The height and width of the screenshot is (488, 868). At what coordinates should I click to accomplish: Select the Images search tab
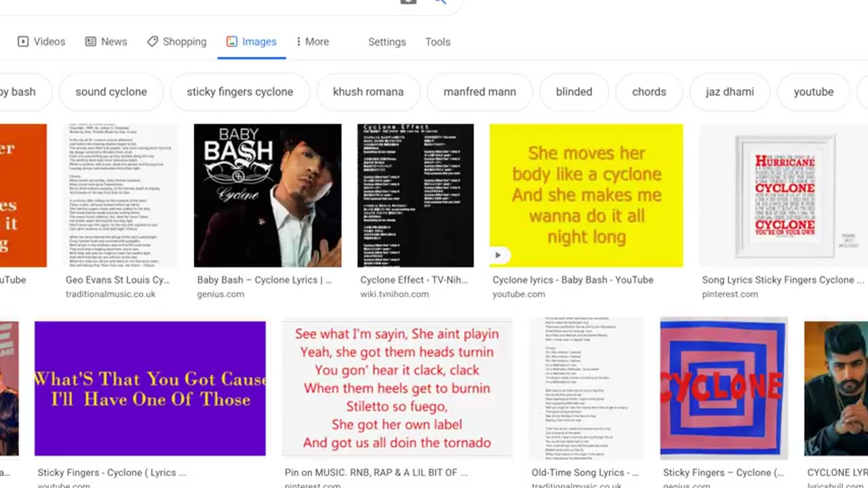coord(252,41)
